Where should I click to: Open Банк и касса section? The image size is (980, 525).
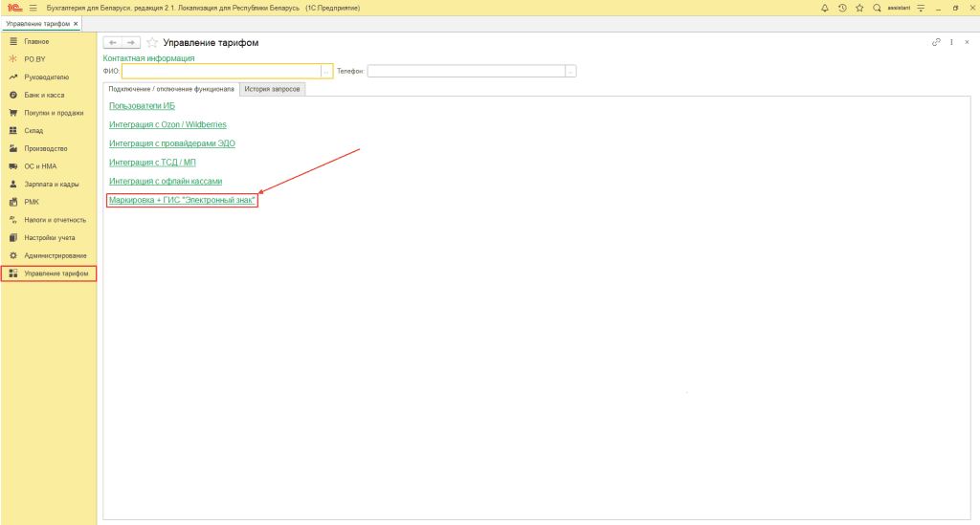click(42, 96)
